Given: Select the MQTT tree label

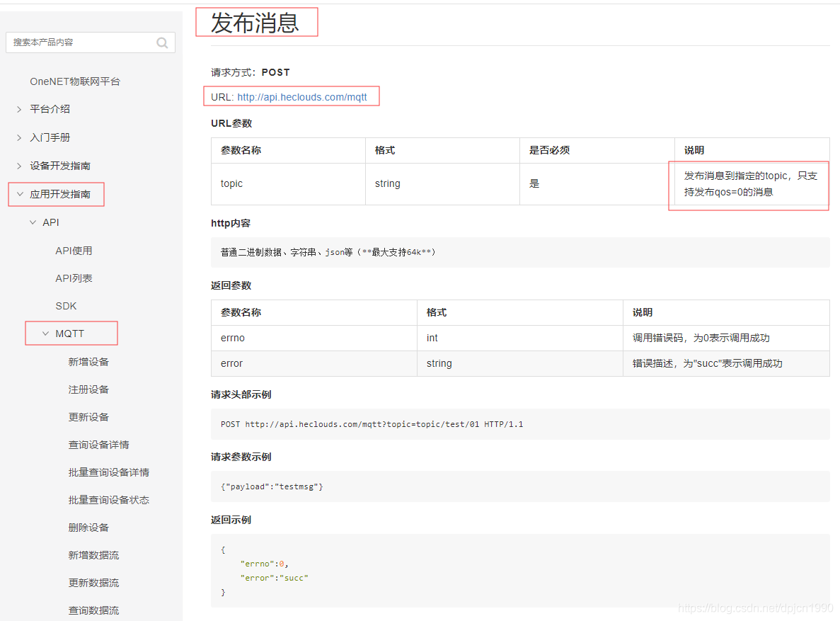Looking at the screenshot, I should 69,334.
